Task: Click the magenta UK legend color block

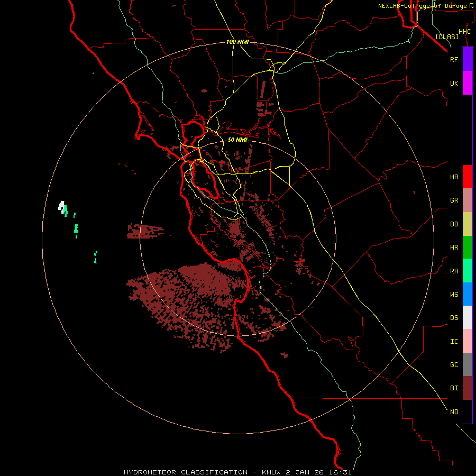Action: point(467,83)
